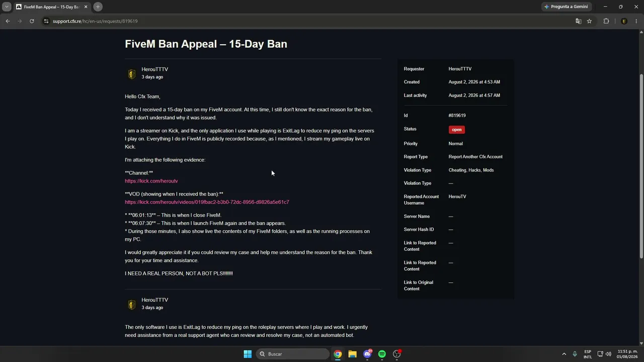Open the kick.com/heroutv channel link
Screen dimensions: 644x362
pyautogui.click(x=151, y=181)
